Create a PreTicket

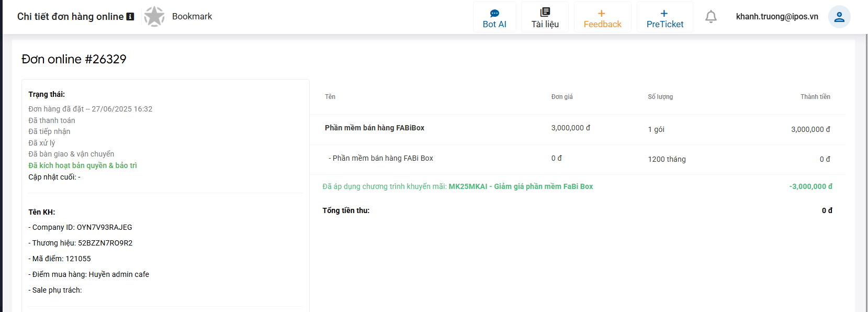tap(664, 17)
